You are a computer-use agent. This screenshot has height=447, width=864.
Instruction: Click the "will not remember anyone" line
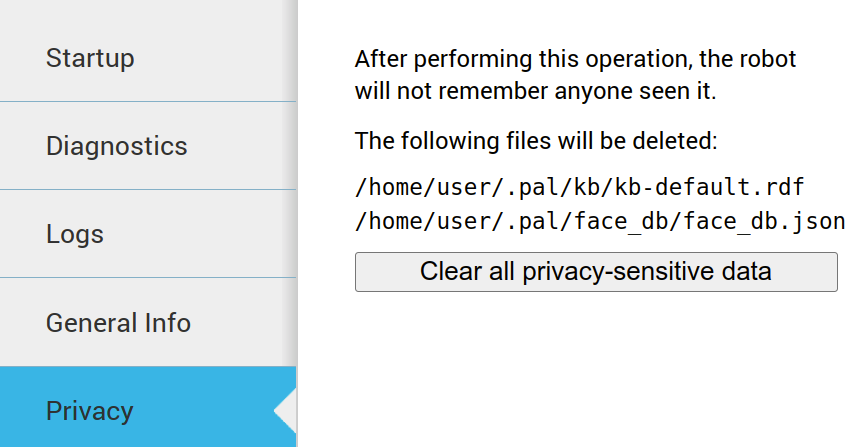[536, 91]
